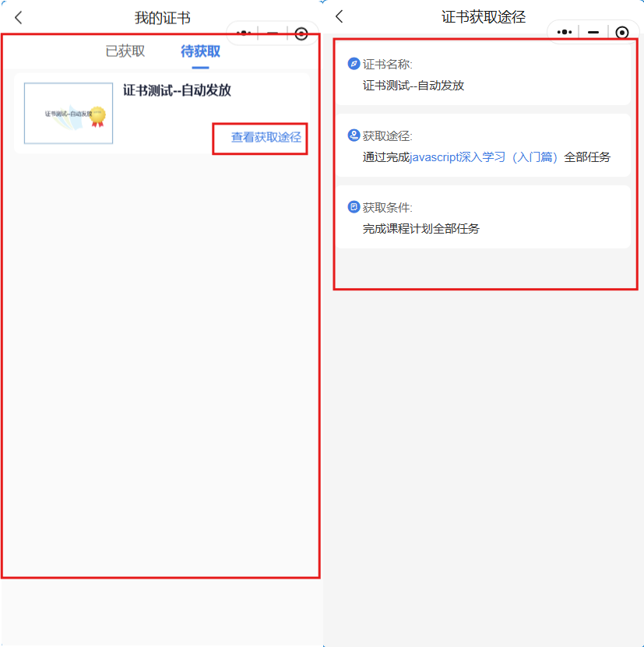Open three-dots menu on 证书获取途径 page
The width and height of the screenshot is (644, 647).
(x=565, y=32)
